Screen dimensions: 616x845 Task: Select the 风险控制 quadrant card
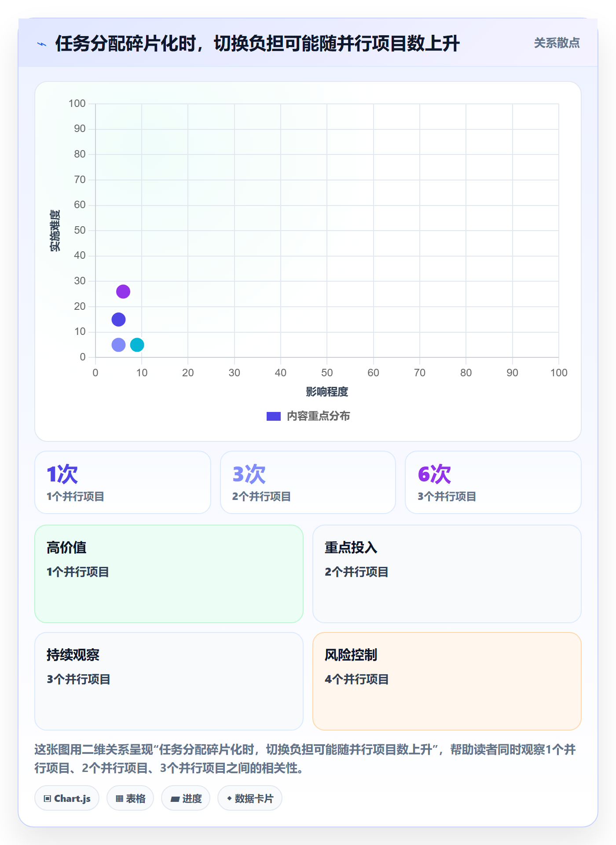(x=447, y=681)
